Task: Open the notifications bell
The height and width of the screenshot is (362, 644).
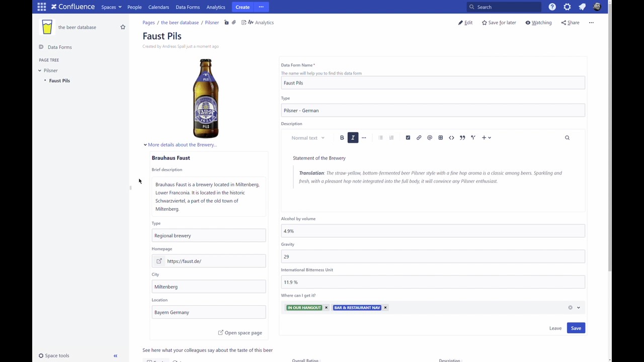Action: pyautogui.click(x=582, y=7)
